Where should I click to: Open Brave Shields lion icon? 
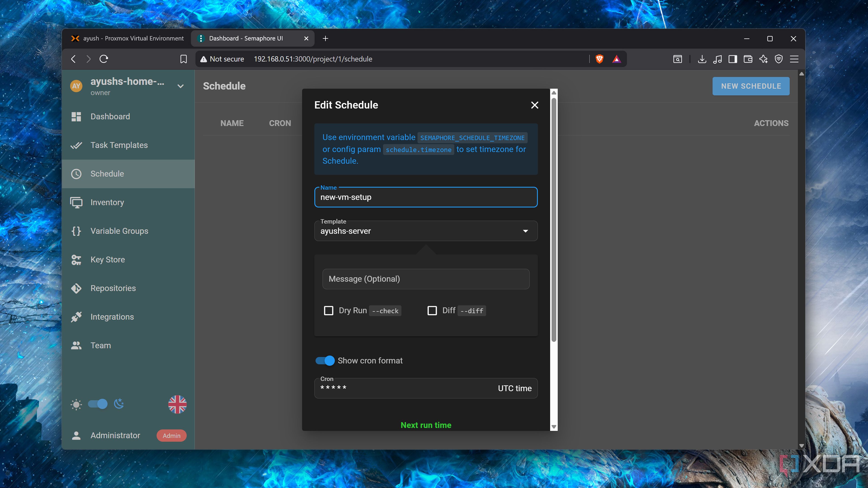click(599, 59)
